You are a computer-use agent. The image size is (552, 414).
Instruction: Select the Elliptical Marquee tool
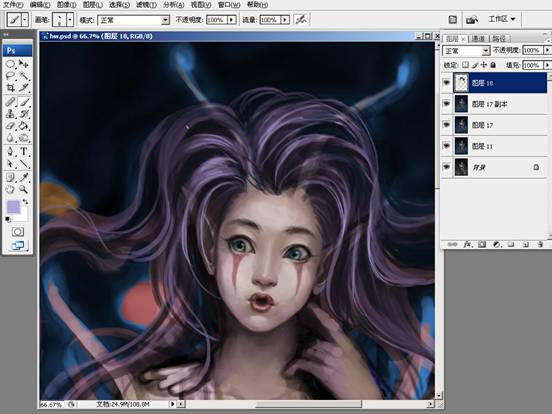coord(10,64)
